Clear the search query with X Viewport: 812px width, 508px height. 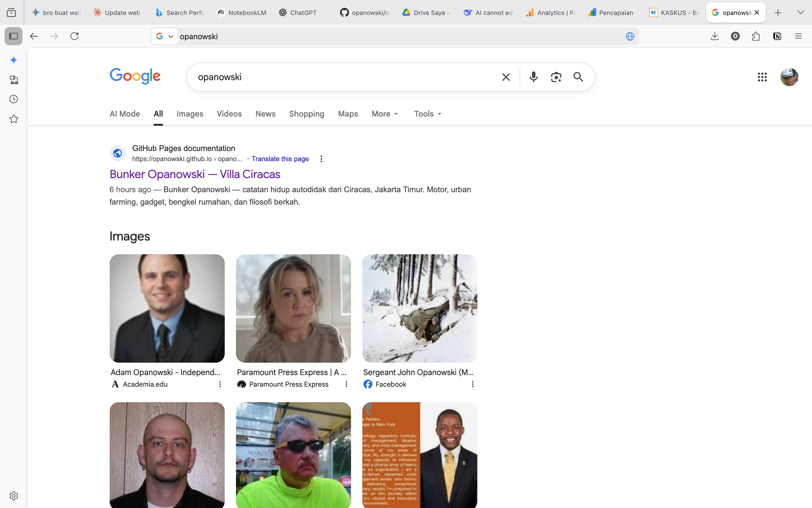pyautogui.click(x=506, y=77)
